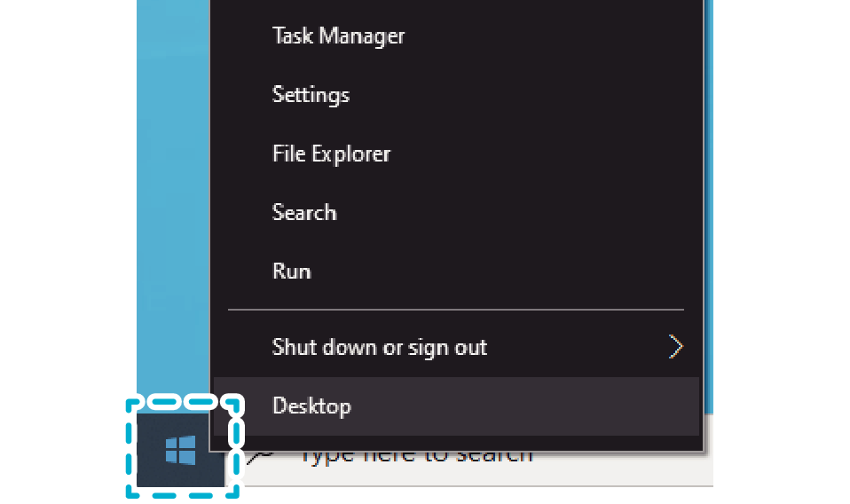The height and width of the screenshot is (504, 850).
Task: Click the chevron beside Shut down or sign out
Action: pos(676,347)
